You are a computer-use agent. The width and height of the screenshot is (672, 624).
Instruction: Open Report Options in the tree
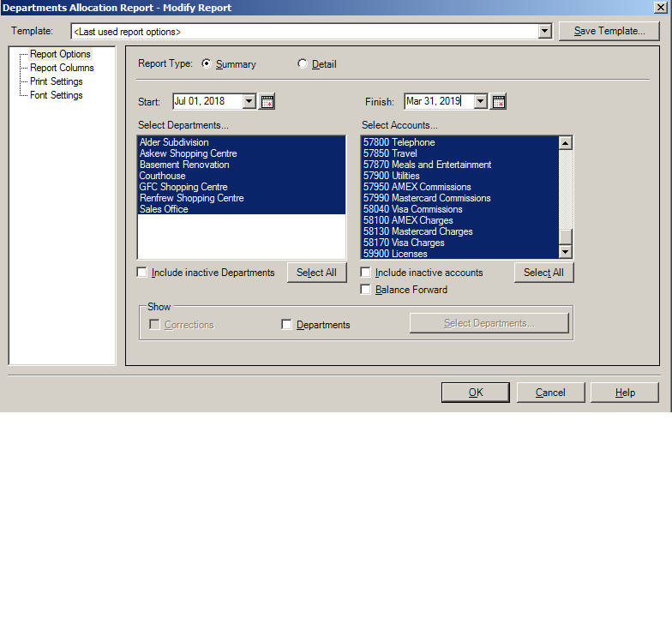[x=60, y=54]
